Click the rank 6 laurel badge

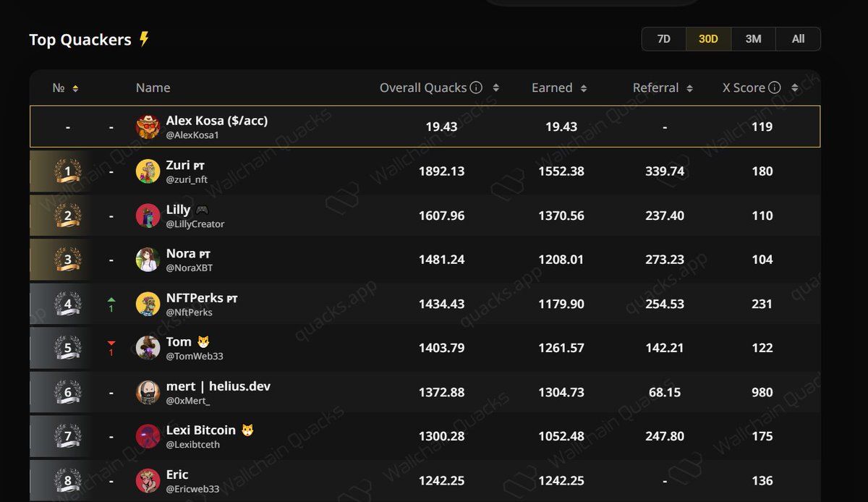pyautogui.click(x=68, y=392)
